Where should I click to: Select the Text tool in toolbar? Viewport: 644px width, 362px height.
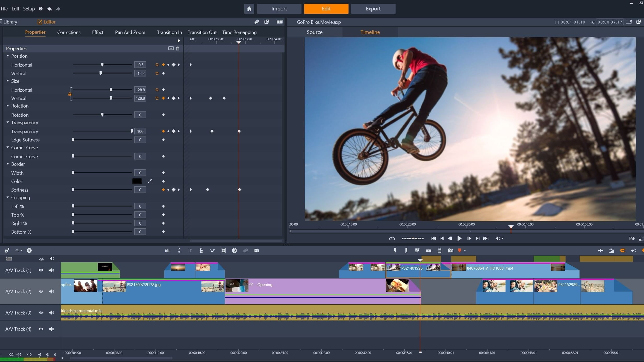[190, 251]
